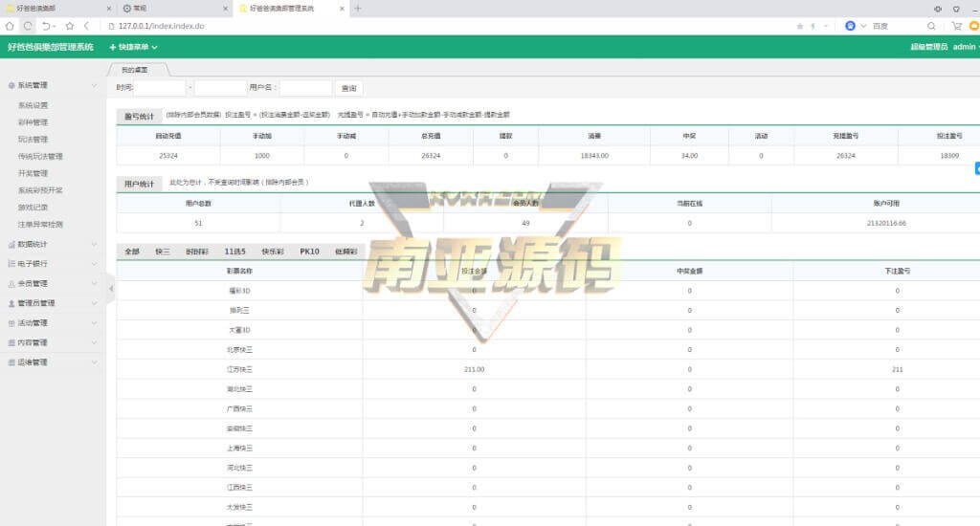This screenshot has width=980, height=526.
Task: Open the admin user dropdown
Action: pos(965,47)
